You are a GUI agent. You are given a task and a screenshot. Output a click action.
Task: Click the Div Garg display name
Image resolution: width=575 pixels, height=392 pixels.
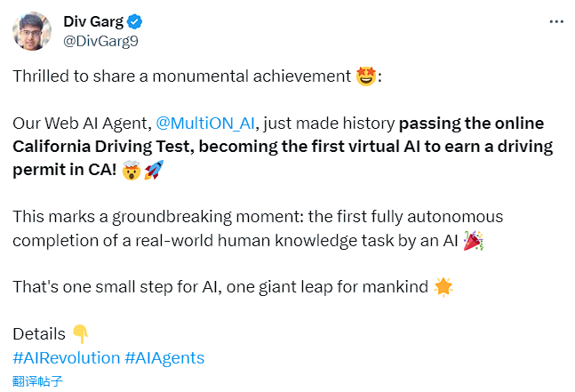click(x=93, y=21)
